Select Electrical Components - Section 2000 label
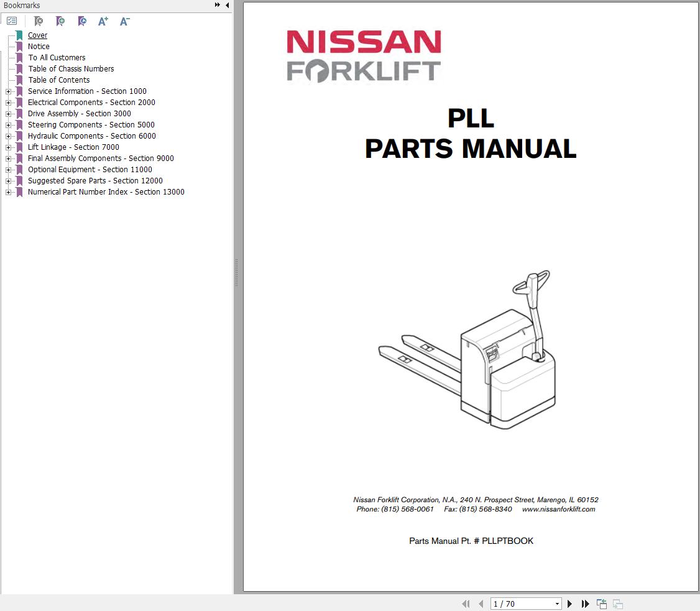The height and width of the screenshot is (611, 700). click(x=91, y=102)
